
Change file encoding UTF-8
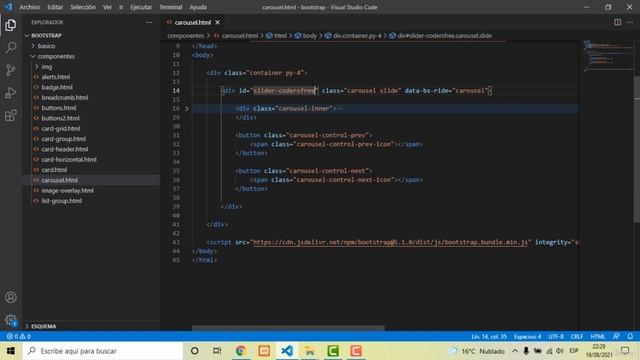coord(556,336)
